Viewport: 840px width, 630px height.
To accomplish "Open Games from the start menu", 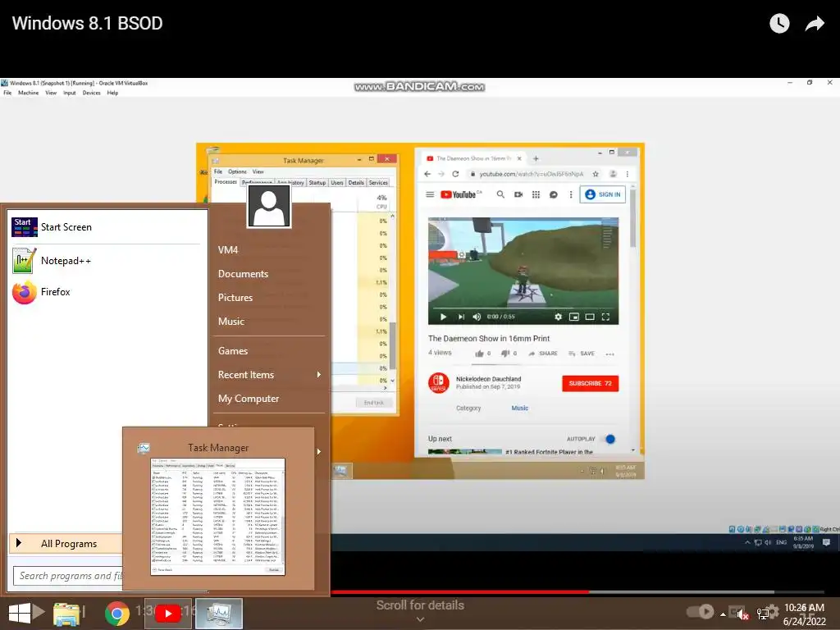I will pyautogui.click(x=232, y=351).
